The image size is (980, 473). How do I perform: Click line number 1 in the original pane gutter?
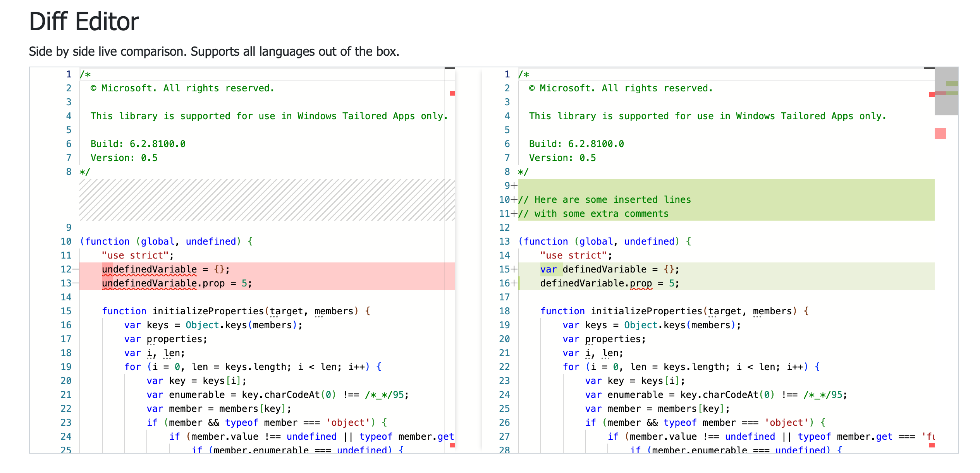69,74
